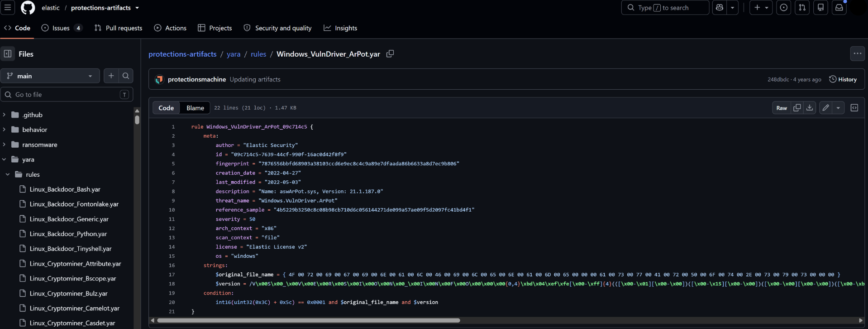Select the Blame view toggle
The width and height of the screenshot is (868, 329).
click(195, 108)
